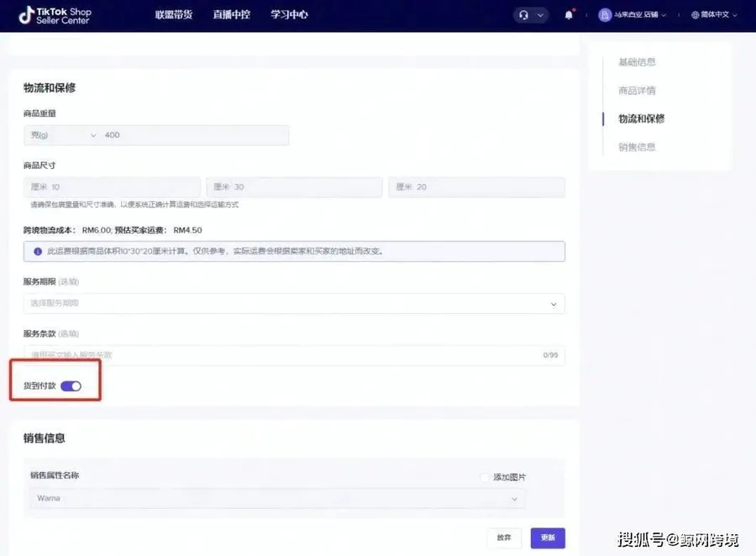Viewport: 756px width, 556px height.
Task: Click the dimension field showing 30
Action: tap(294, 187)
